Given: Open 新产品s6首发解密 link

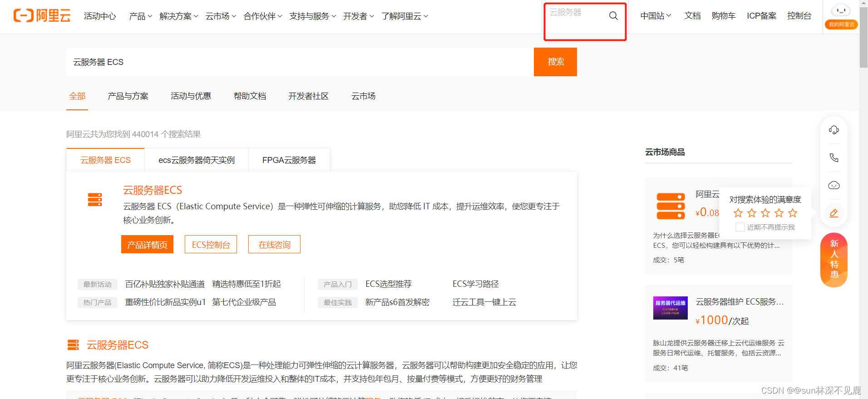Looking at the screenshot, I should [397, 302].
